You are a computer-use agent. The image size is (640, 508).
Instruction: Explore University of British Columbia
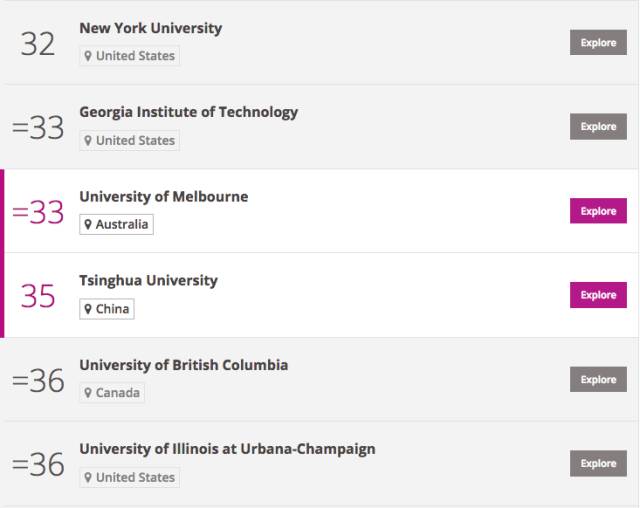tap(598, 379)
